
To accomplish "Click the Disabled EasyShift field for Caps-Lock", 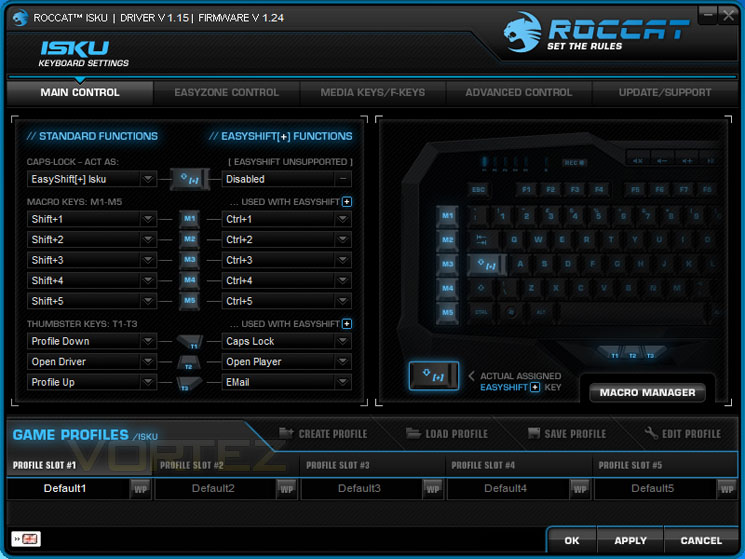I will [287, 179].
